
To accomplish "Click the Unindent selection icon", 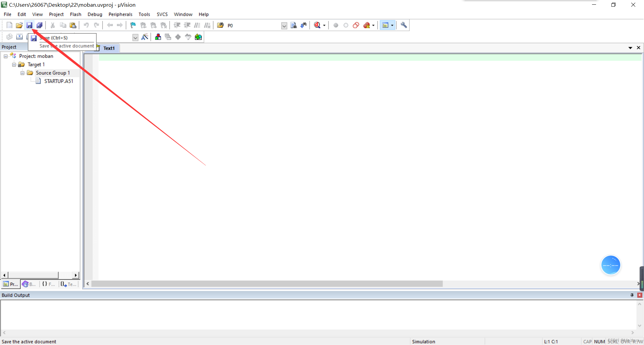I will point(187,25).
